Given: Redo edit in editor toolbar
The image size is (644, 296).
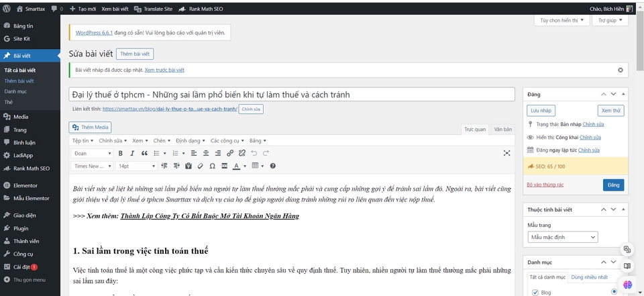Looking at the screenshot, I should pos(266,153).
